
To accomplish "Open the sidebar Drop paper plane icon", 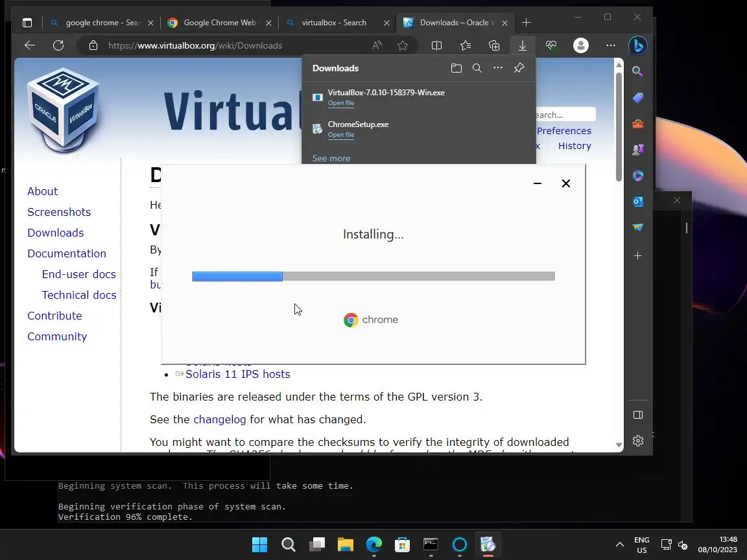I will pos(638,227).
